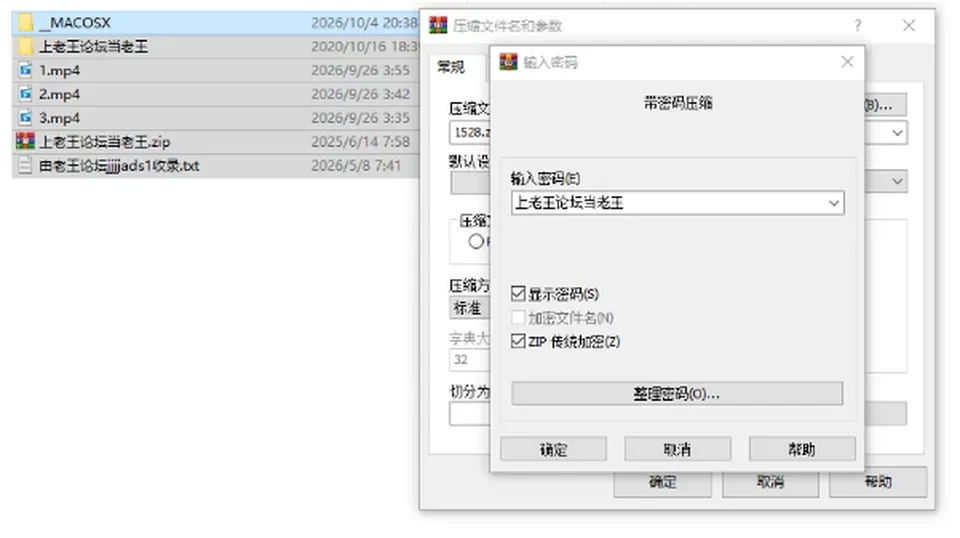Image resolution: width=960 pixels, height=538 pixels.
Task: Toggle the 显示密码(S) checkbox
Action: tap(518, 294)
